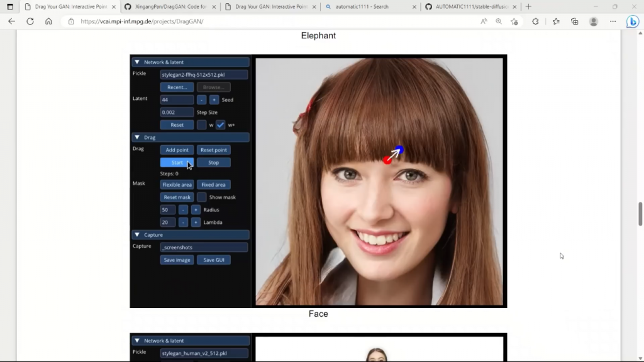
Task: Refresh the current page
Action: pyautogui.click(x=30, y=21)
